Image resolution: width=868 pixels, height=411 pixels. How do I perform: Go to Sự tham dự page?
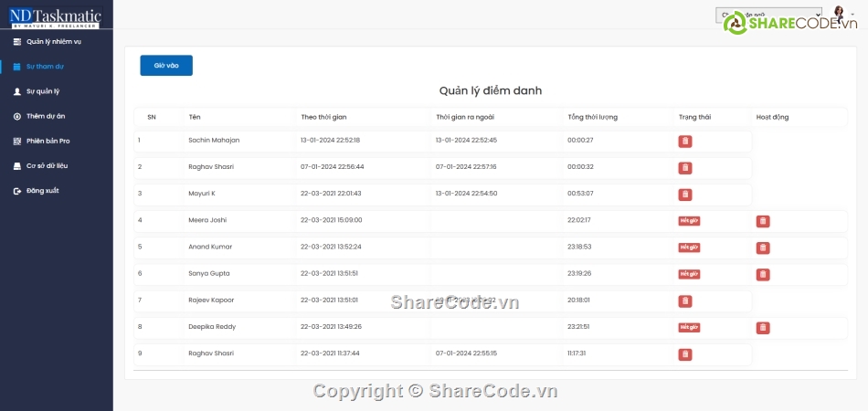point(46,67)
